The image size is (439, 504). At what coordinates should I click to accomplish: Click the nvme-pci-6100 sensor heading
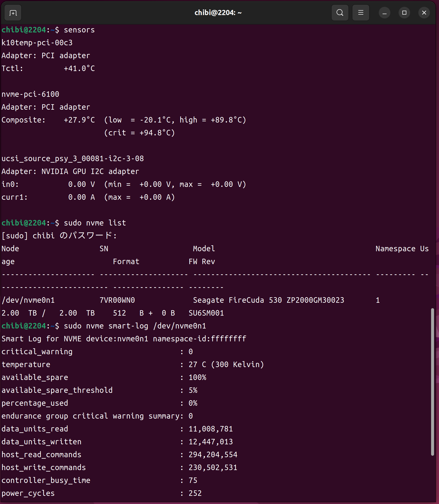[30, 94]
